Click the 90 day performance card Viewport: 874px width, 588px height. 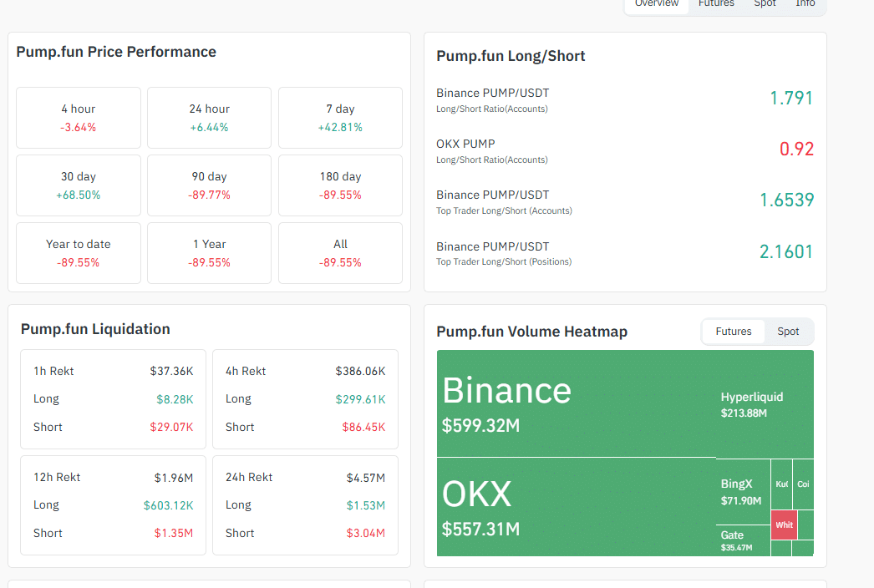click(209, 185)
